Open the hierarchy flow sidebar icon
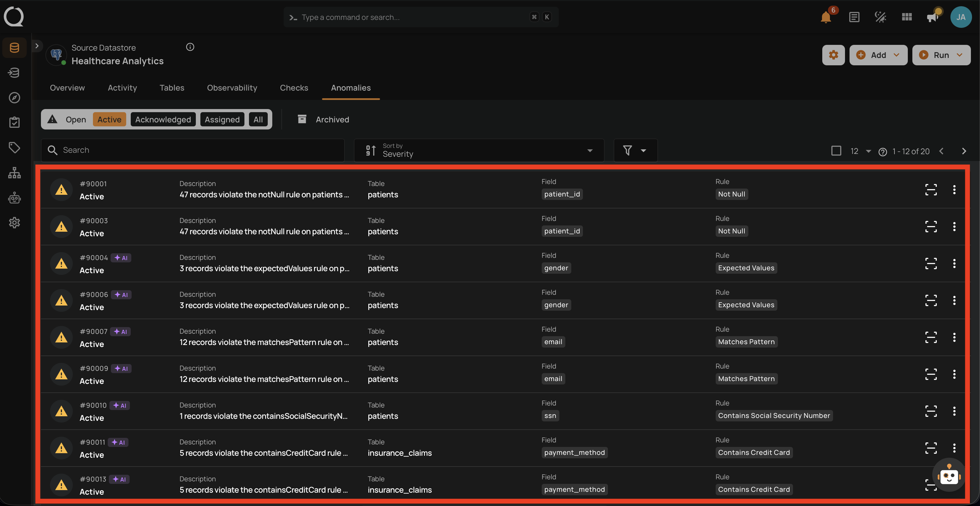Screen dimensions: 980x506 click(x=14, y=173)
